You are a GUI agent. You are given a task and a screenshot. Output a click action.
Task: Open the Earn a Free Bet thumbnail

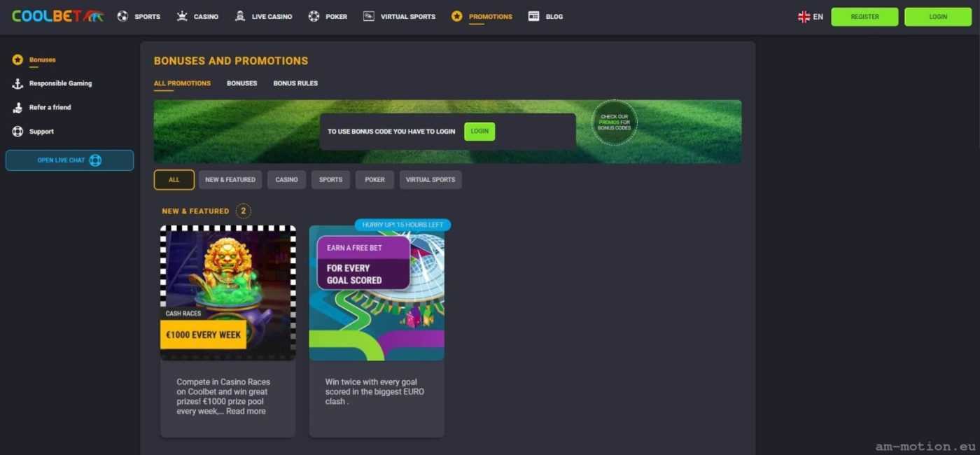coord(377,293)
